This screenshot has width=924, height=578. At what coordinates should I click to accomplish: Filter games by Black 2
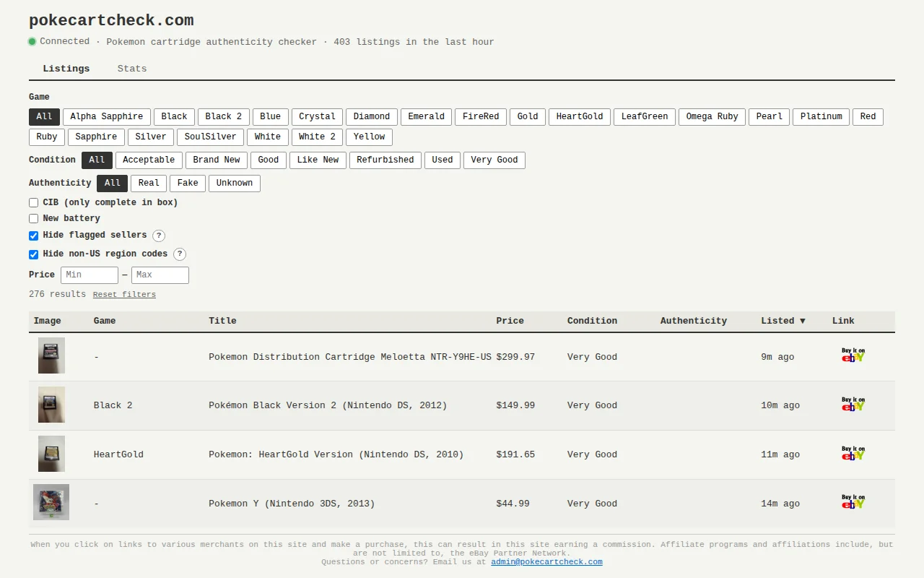coord(224,117)
